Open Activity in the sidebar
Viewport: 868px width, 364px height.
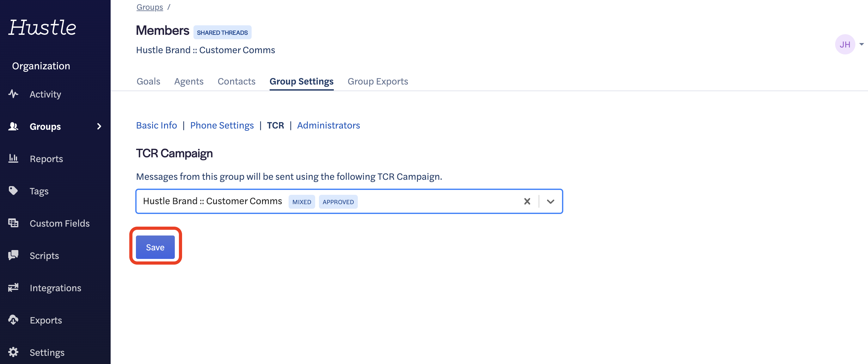click(x=45, y=94)
